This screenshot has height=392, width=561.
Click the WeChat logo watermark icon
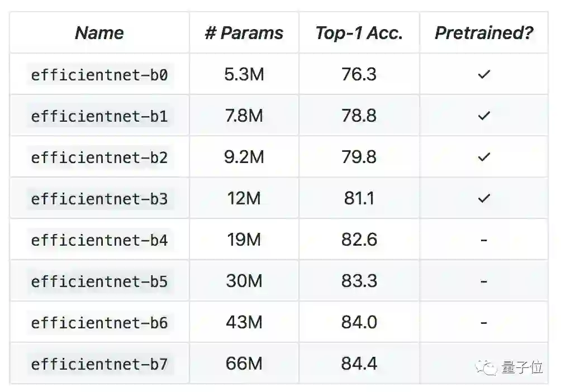486,367
